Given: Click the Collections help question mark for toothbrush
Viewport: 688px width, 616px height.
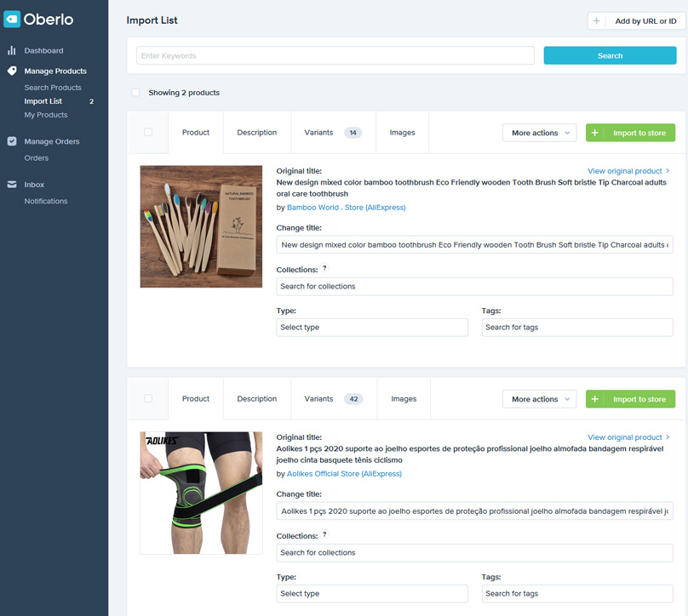Looking at the screenshot, I should (x=324, y=269).
